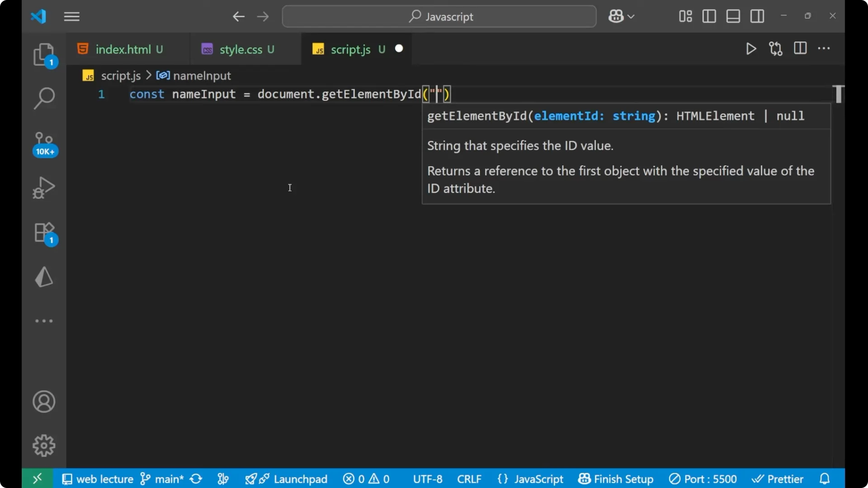The height and width of the screenshot is (488, 868).
Task: Open the Explorer sidebar icon
Action: pos(44,54)
